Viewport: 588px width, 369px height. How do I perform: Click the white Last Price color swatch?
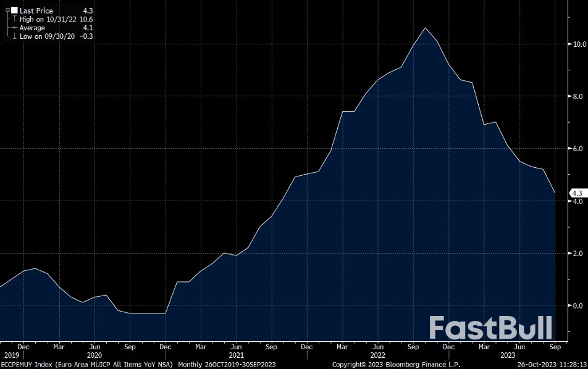[x=14, y=10]
